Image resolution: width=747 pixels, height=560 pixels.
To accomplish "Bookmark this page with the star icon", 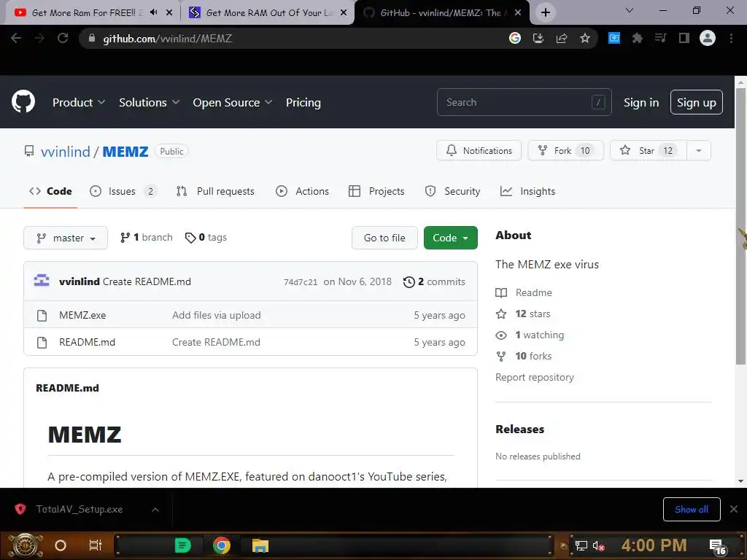I will click(x=585, y=38).
